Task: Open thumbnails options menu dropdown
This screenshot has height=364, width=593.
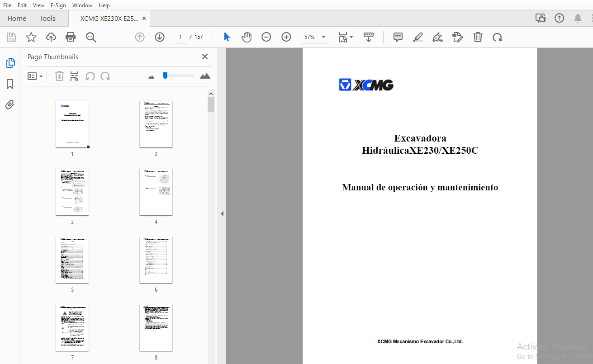Action: click(x=35, y=76)
